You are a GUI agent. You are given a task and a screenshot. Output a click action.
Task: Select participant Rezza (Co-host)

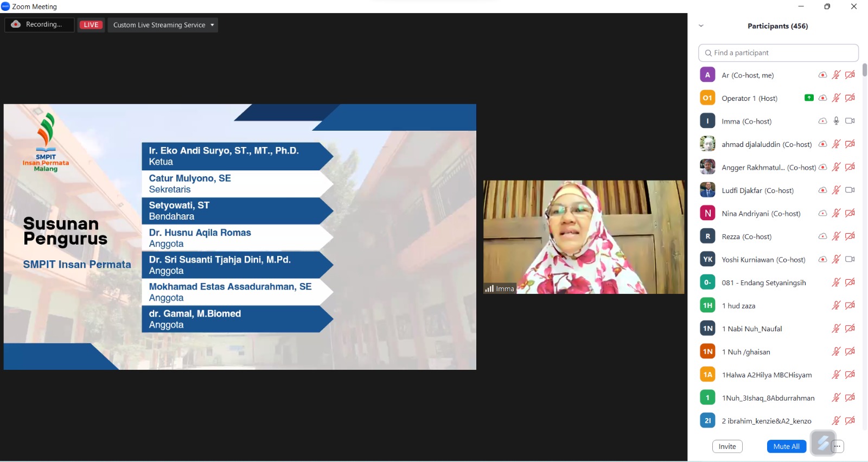pyautogui.click(x=778, y=236)
